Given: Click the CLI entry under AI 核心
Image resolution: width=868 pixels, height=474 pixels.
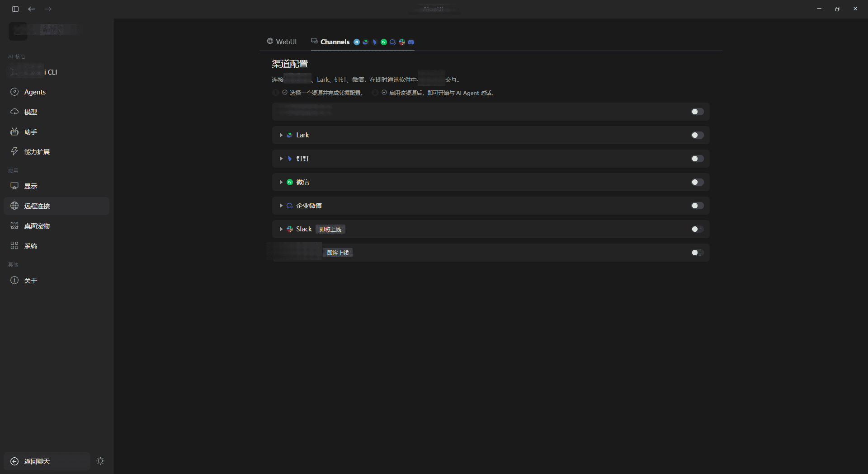Looking at the screenshot, I should (57, 72).
